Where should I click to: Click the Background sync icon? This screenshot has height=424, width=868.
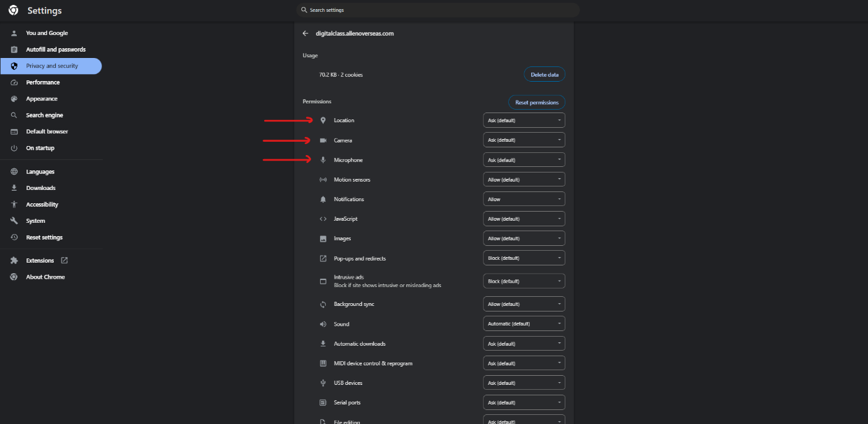(x=323, y=305)
